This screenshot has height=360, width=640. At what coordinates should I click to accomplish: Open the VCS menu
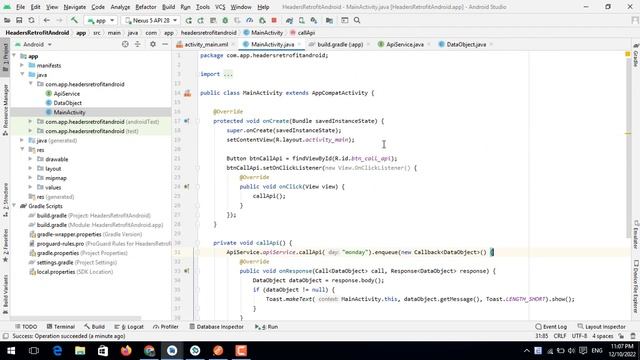coord(220,7)
